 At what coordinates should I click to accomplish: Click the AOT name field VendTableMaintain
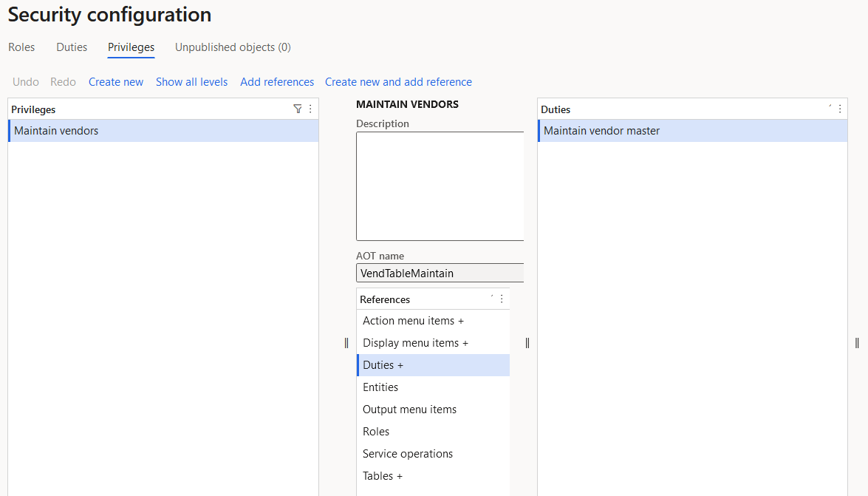[440, 274]
